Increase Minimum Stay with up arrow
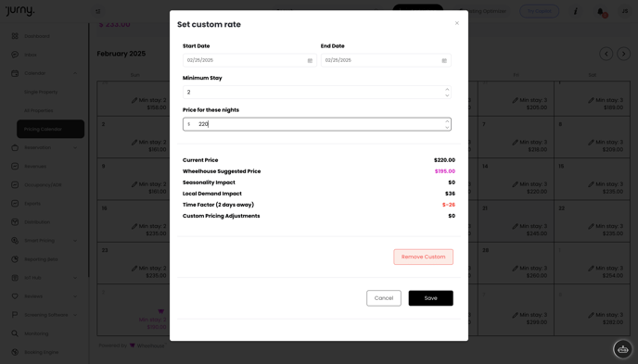Screen dimensions: 638x364 (x=447, y=89)
